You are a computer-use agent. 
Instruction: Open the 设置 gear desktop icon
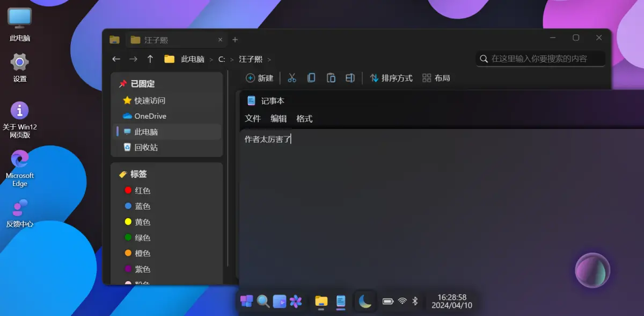20,67
